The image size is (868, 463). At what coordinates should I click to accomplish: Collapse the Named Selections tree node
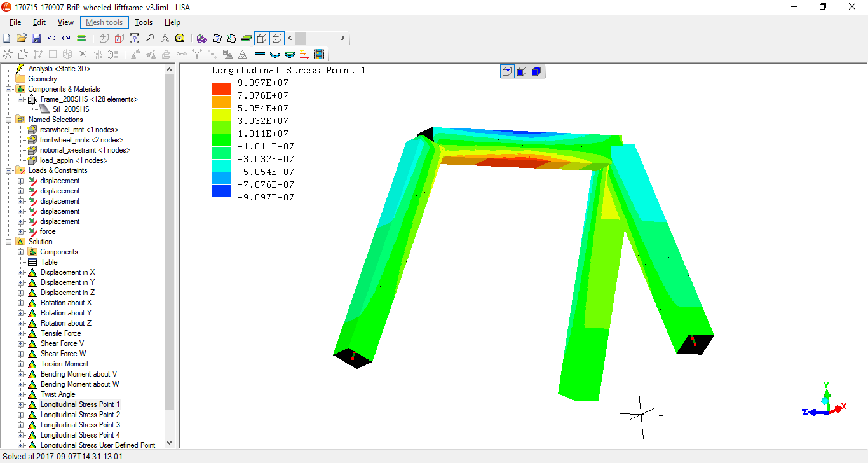pyautogui.click(x=9, y=120)
